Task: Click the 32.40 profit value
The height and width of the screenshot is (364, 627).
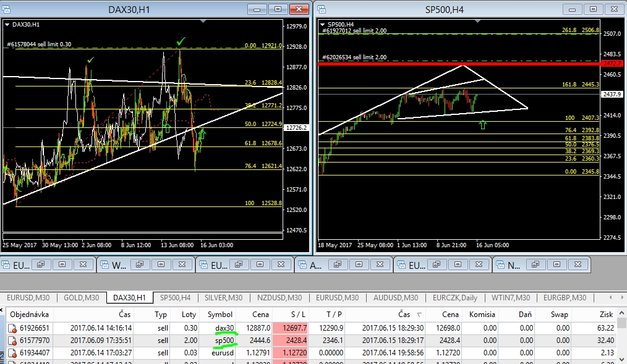Action: (605, 341)
